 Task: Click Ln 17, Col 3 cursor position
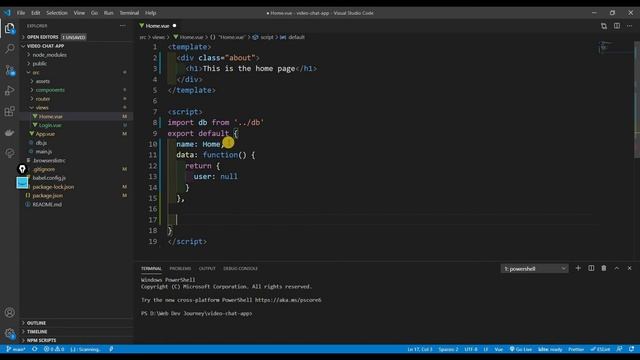tap(420, 349)
